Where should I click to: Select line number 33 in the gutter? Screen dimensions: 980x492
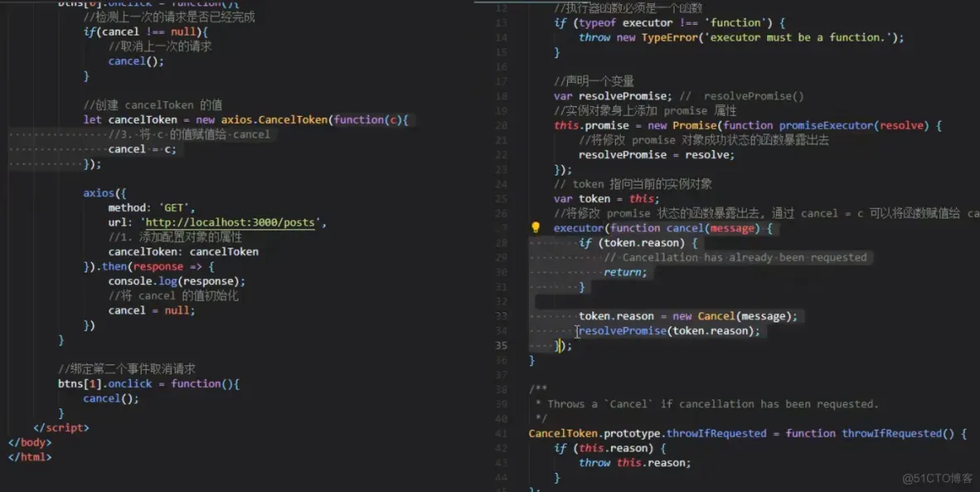pyautogui.click(x=502, y=316)
